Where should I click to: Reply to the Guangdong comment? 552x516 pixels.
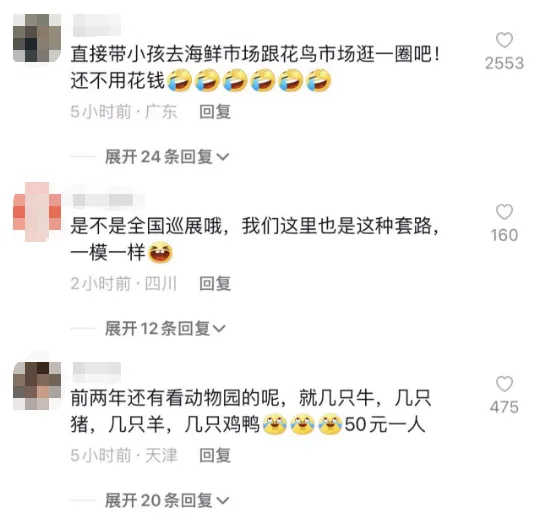215,112
